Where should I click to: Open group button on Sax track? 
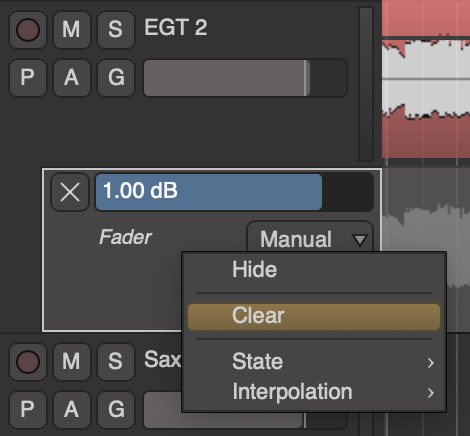[116, 410]
